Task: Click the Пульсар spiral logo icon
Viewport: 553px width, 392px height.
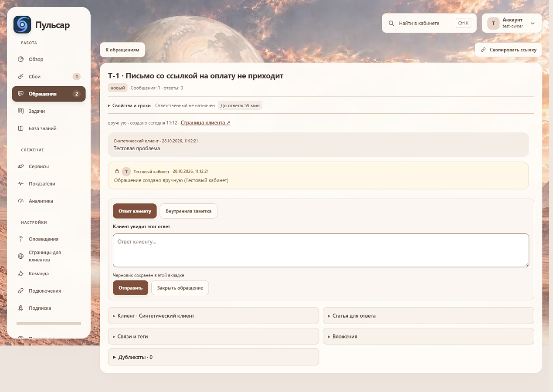Action: click(22, 25)
